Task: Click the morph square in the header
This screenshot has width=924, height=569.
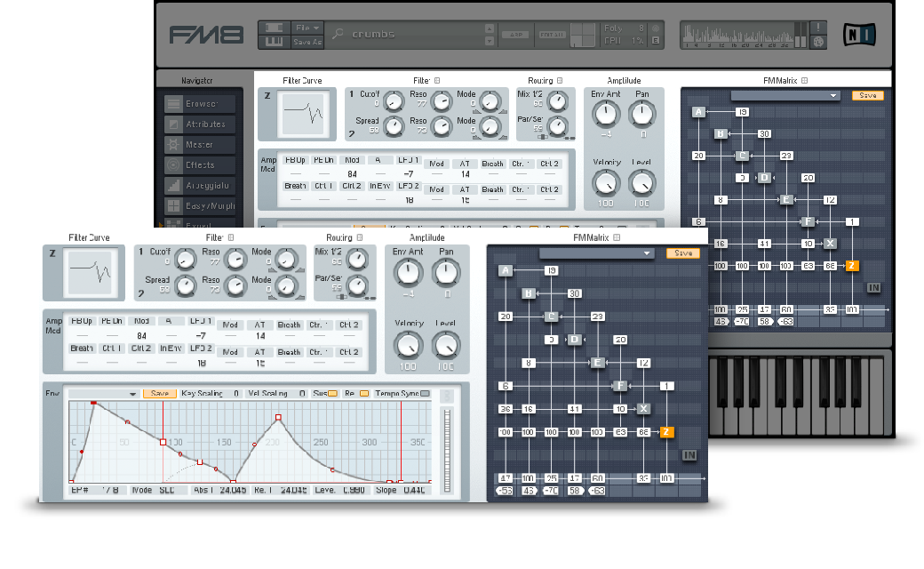Action: (583, 34)
